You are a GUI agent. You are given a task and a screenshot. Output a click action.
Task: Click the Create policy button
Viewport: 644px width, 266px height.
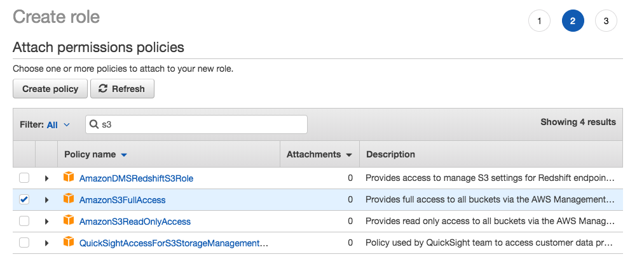[x=50, y=89]
